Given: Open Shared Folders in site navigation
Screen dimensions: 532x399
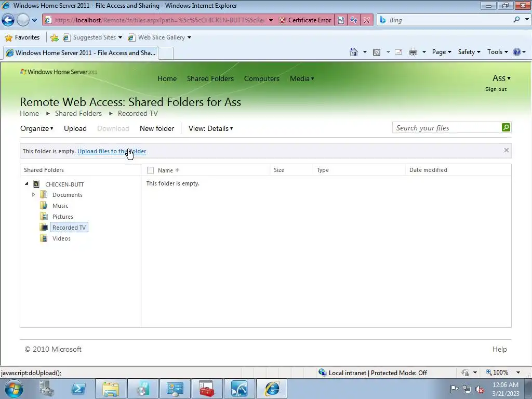Looking at the screenshot, I should (210, 78).
